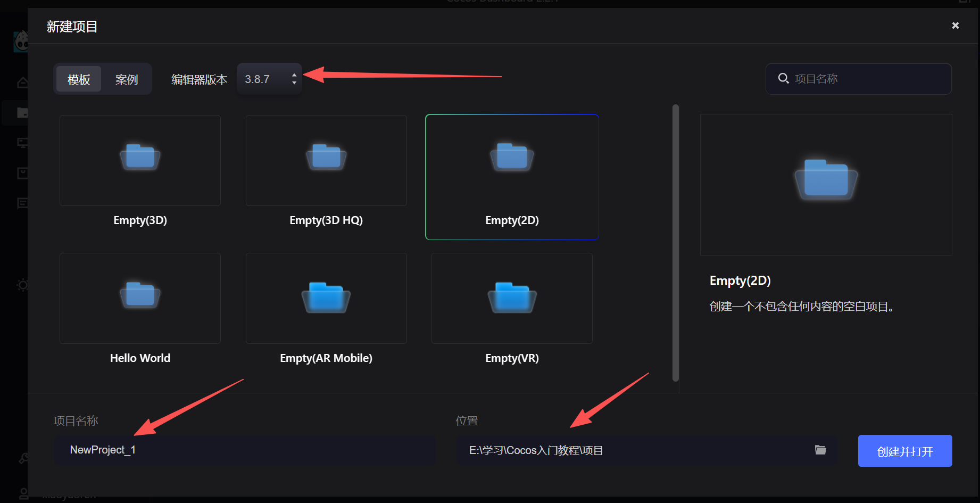Click the 位置 label
The image size is (980, 503).
(467, 421)
